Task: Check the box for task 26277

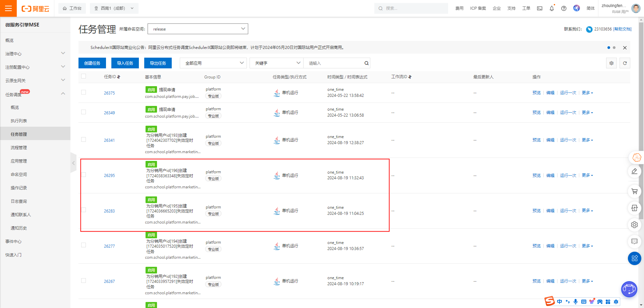Action: click(x=84, y=245)
